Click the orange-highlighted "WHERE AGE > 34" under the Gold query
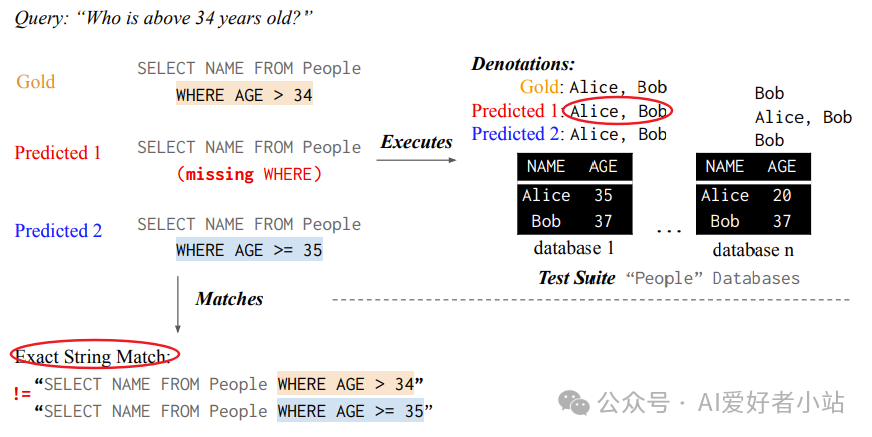The height and width of the screenshot is (437, 872). (245, 96)
